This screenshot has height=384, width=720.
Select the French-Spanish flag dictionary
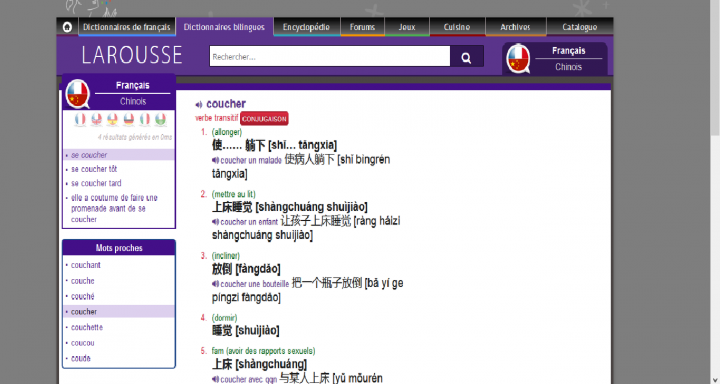(x=112, y=120)
